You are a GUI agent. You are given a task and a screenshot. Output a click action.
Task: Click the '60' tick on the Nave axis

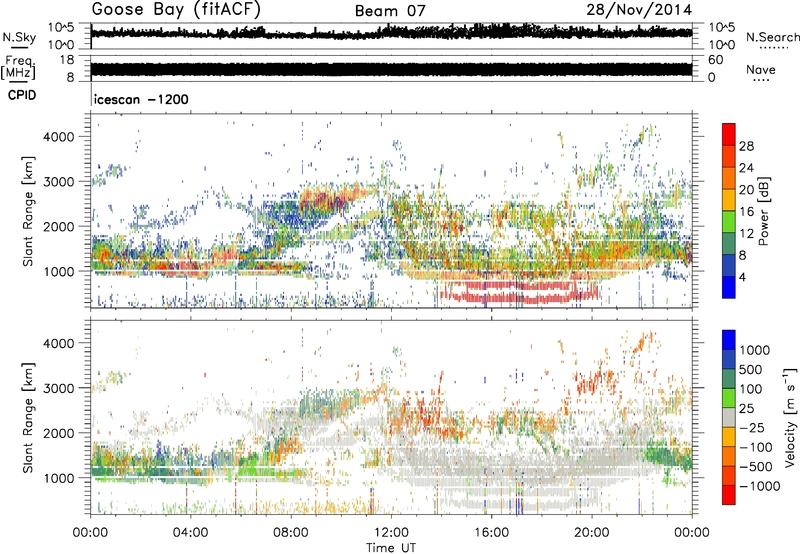click(x=716, y=60)
